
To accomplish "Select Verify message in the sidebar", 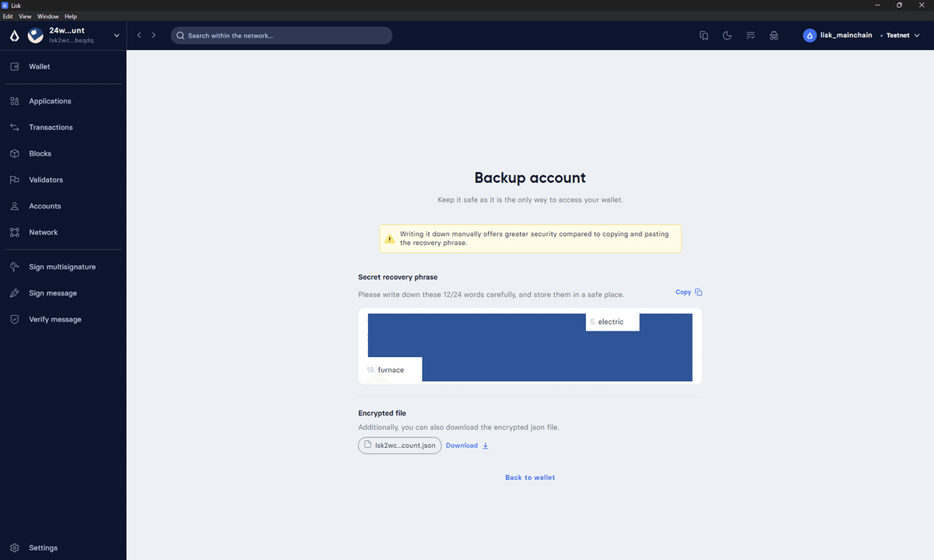I will click(55, 320).
